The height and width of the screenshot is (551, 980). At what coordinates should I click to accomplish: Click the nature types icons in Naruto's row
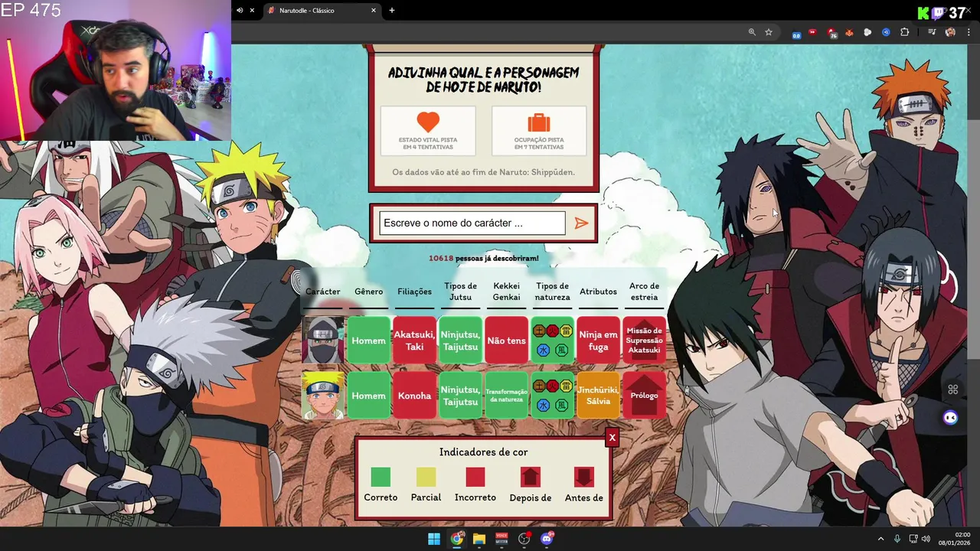tap(552, 396)
